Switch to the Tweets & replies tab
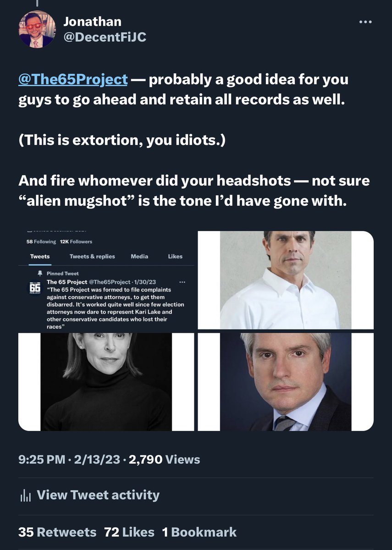The width and height of the screenshot is (392, 550). pyautogui.click(x=92, y=256)
